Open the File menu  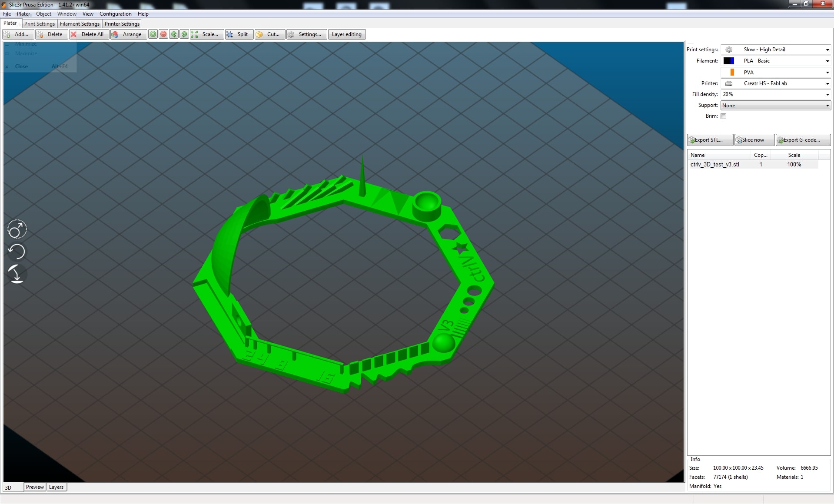(7, 14)
